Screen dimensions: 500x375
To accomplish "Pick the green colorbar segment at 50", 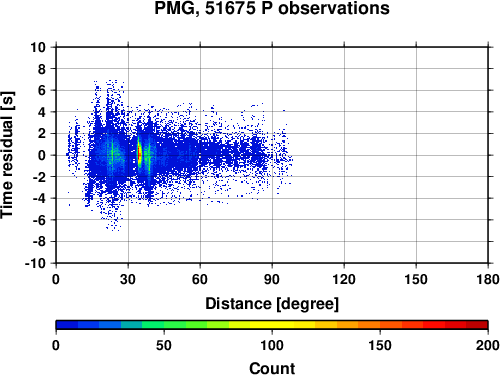I will (164, 325).
